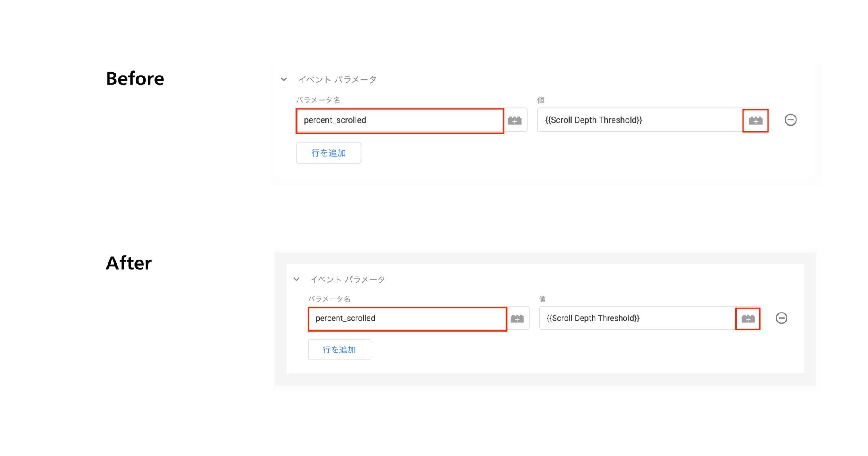Open variable picker for Scroll Depth Threshold value in After

(748, 318)
